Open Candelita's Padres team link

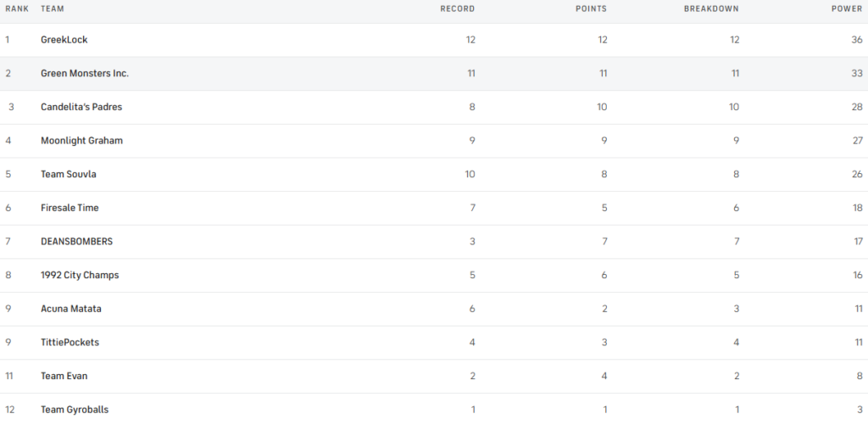click(75, 107)
